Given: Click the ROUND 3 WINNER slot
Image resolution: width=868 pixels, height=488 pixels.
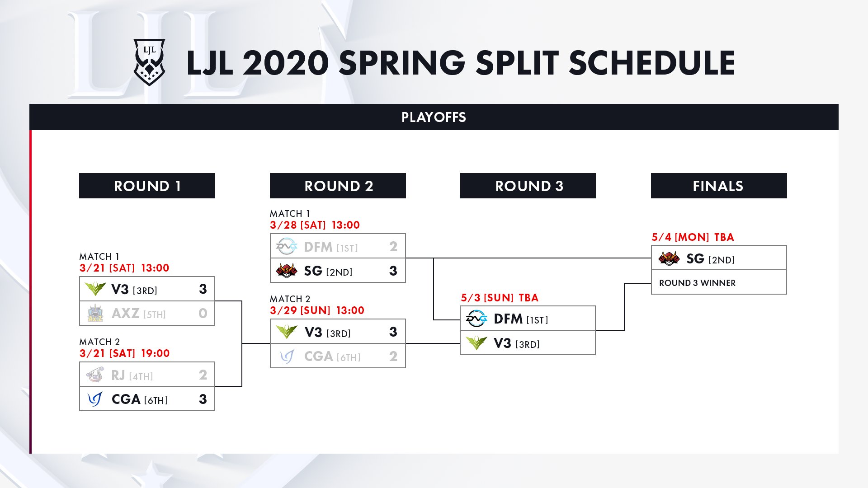Looking at the screenshot, I should point(697,283).
